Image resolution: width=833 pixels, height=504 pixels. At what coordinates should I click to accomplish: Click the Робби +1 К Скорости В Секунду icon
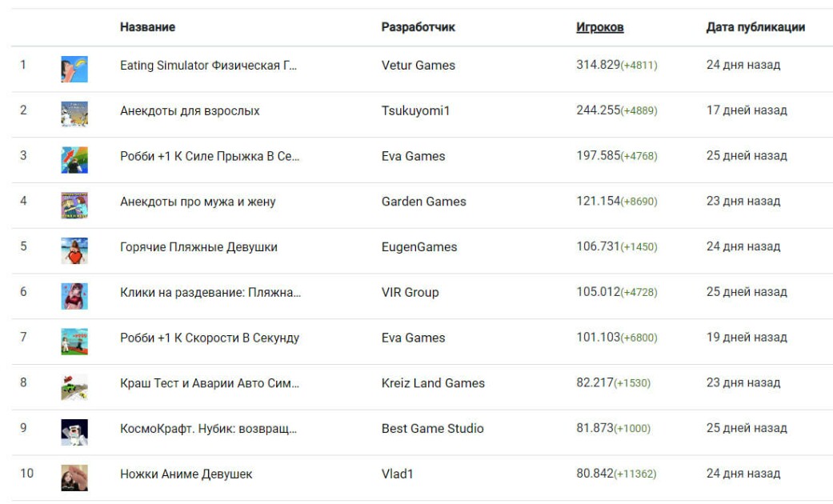[x=74, y=342]
